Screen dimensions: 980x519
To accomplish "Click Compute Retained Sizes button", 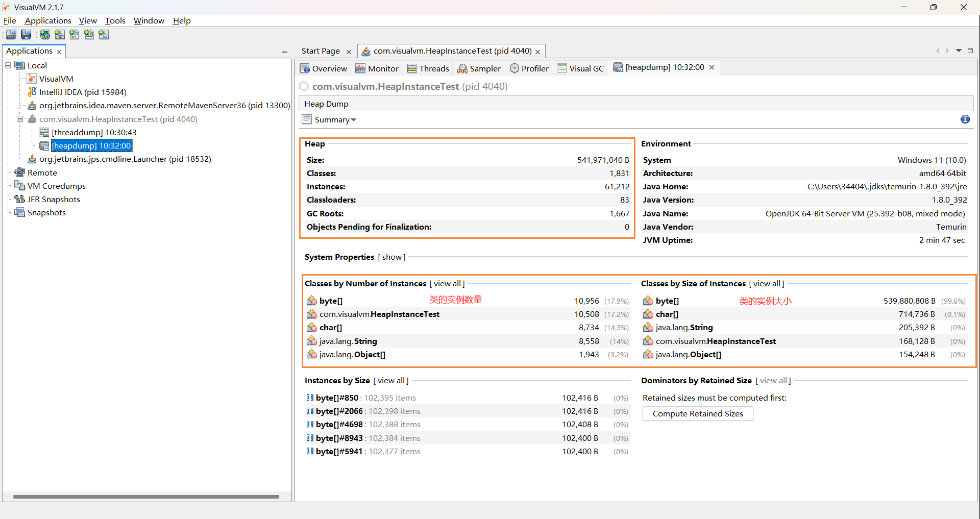I will point(698,413).
